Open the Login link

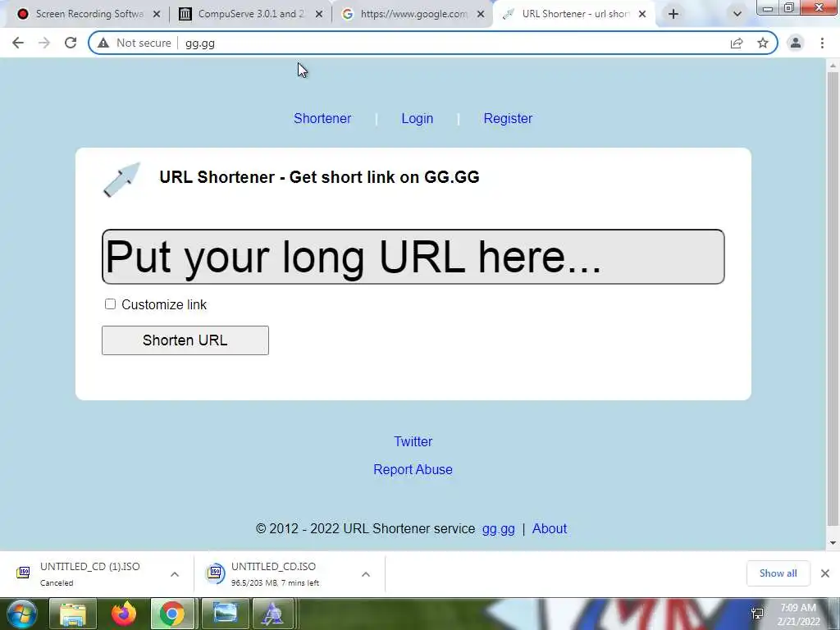(418, 118)
